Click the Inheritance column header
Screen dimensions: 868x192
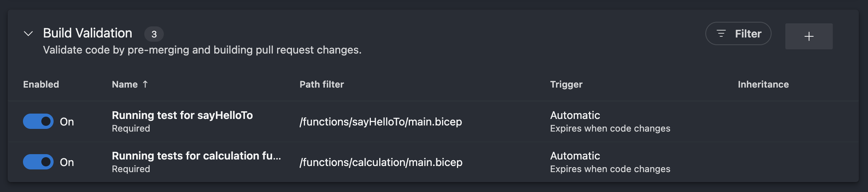point(763,85)
